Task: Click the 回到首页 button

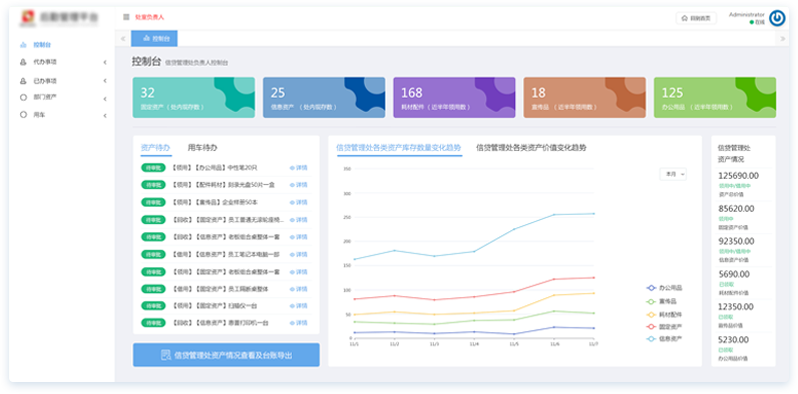Action: point(696,18)
